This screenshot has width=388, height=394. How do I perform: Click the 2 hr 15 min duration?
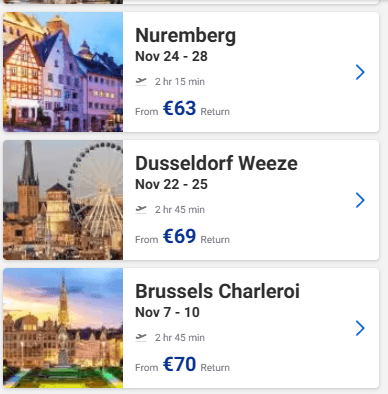(180, 82)
